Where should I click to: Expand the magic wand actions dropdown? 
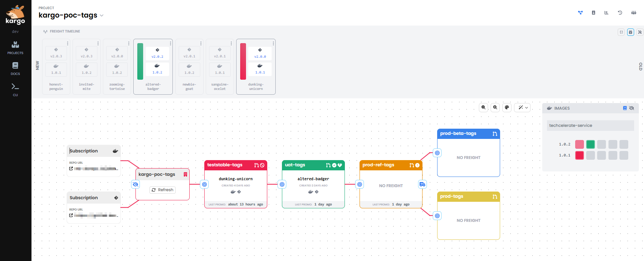click(522, 107)
